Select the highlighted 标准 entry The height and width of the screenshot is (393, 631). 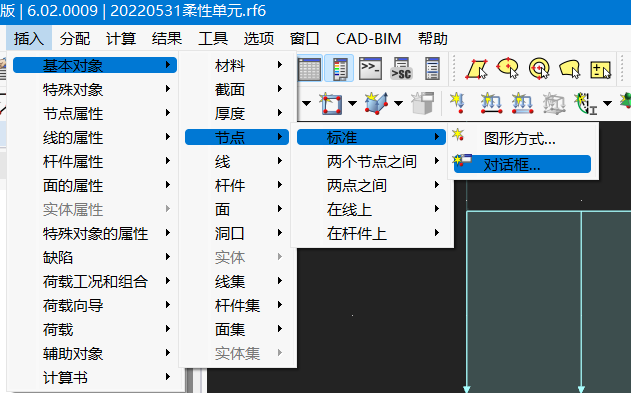pos(371,137)
